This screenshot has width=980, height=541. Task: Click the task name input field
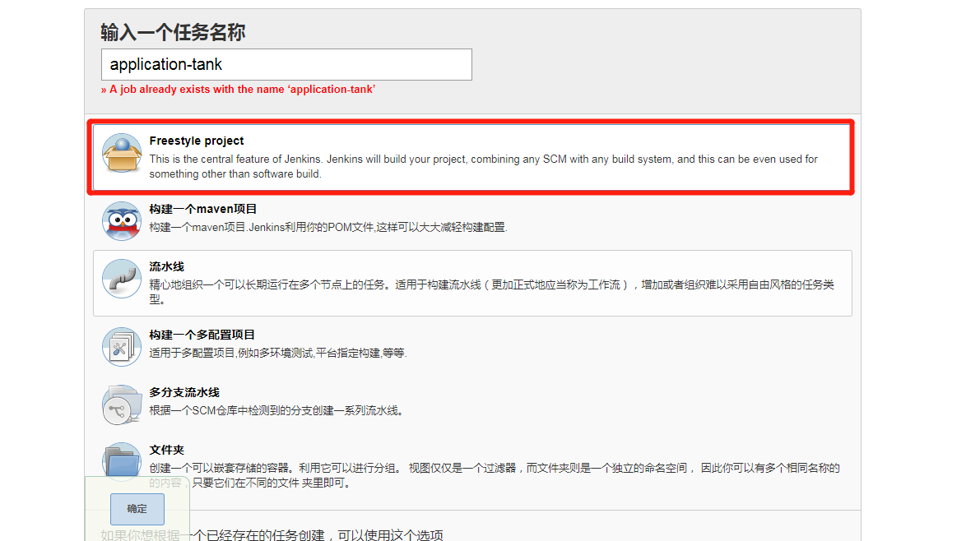pos(286,64)
